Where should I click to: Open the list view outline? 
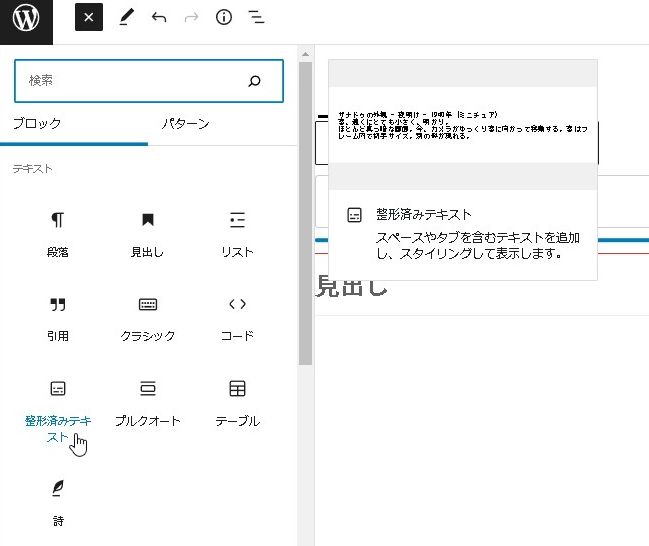coord(257,18)
